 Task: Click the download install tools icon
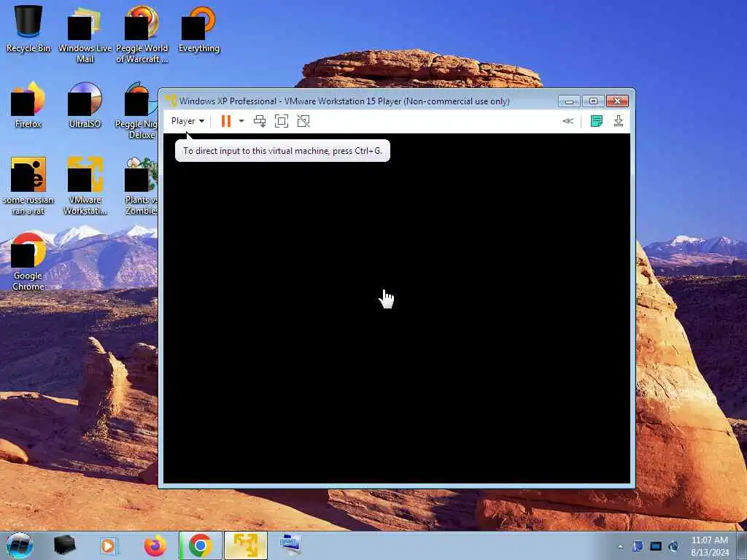point(619,121)
